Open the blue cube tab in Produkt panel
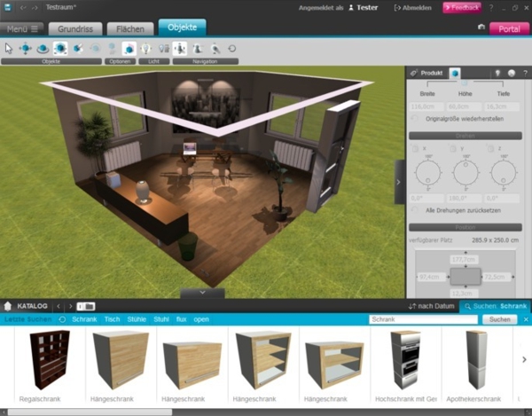 [x=455, y=73]
